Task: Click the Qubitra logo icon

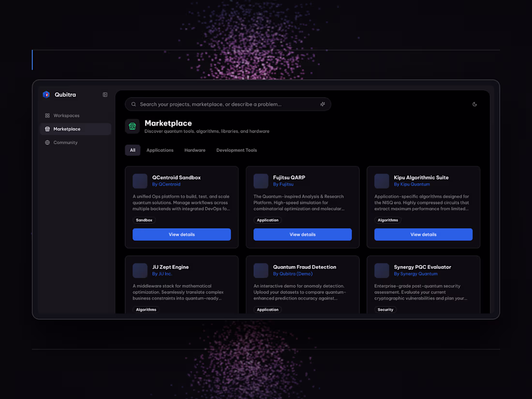Action: pos(46,95)
